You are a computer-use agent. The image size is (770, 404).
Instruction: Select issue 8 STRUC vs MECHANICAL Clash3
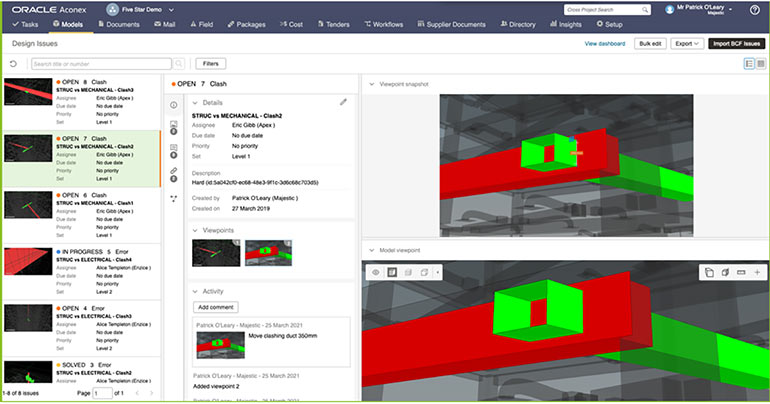click(x=82, y=102)
